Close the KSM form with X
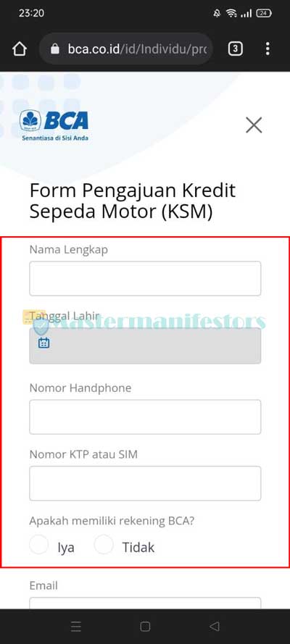Screen dimensions: 290x644 [254, 125]
